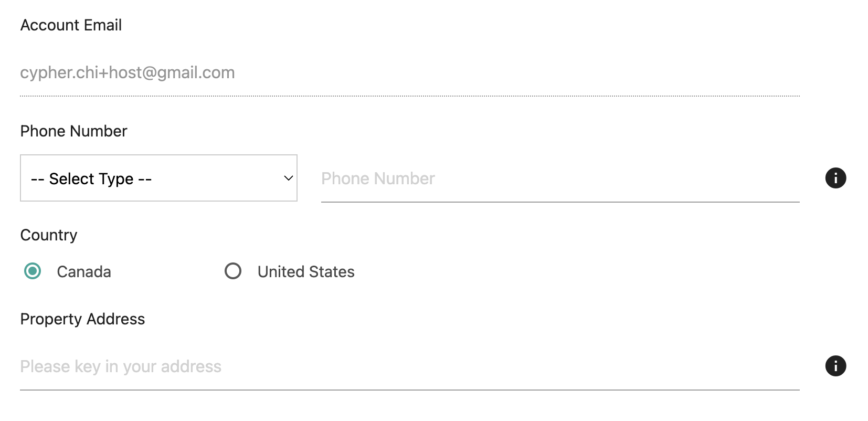Click into the Property Address input field
This screenshot has height=421, width=868.
click(x=409, y=366)
